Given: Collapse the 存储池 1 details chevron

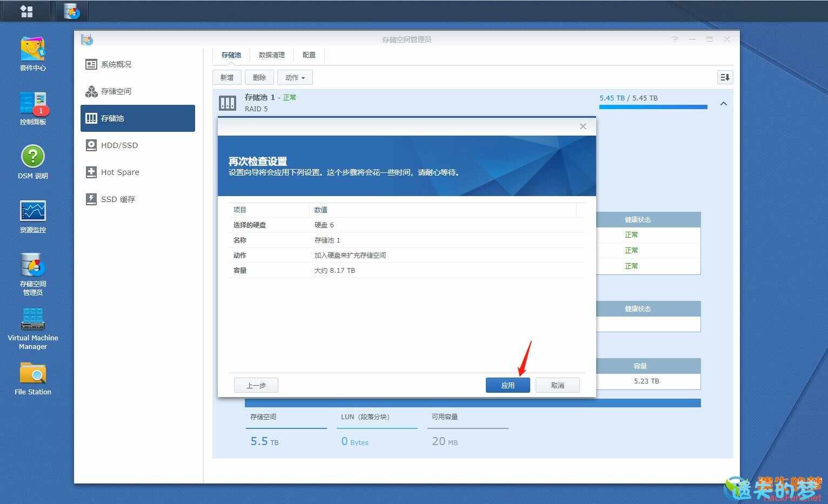Looking at the screenshot, I should click(x=724, y=103).
